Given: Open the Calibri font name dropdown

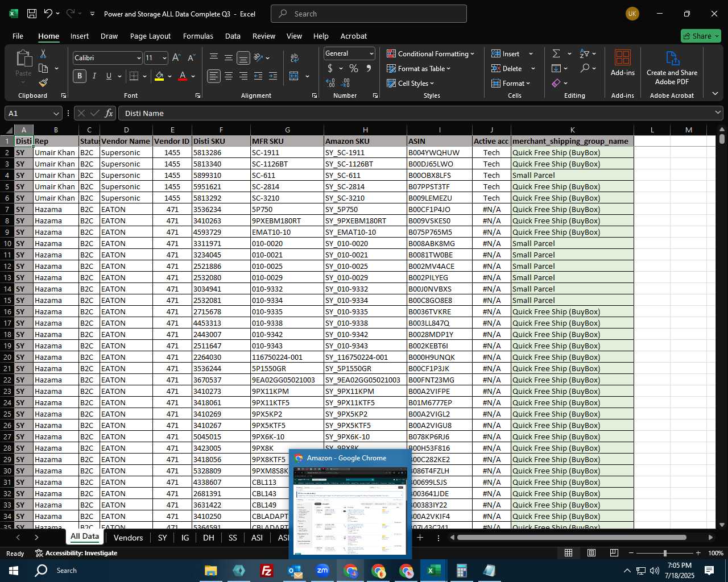Looking at the screenshot, I should pos(138,58).
